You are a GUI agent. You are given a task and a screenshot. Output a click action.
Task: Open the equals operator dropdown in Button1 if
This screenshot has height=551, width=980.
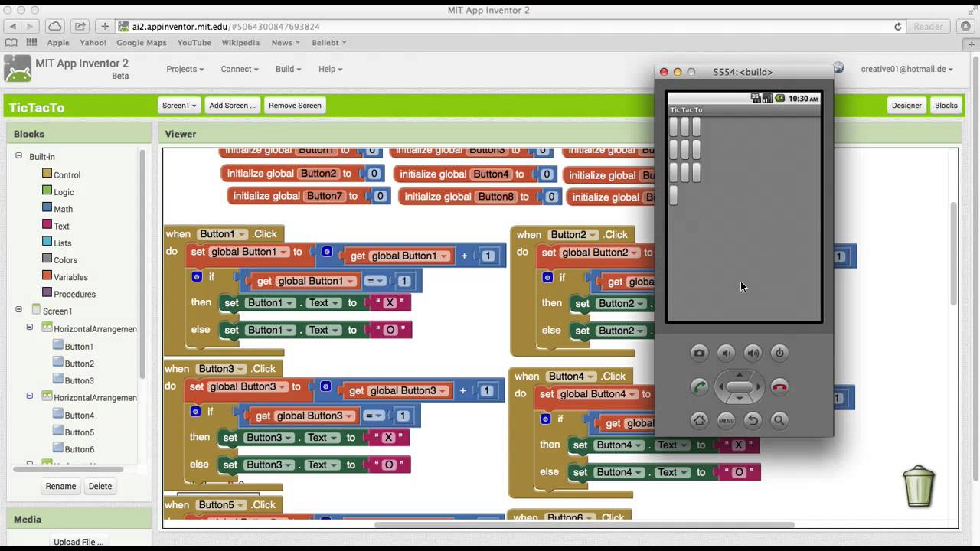375,281
